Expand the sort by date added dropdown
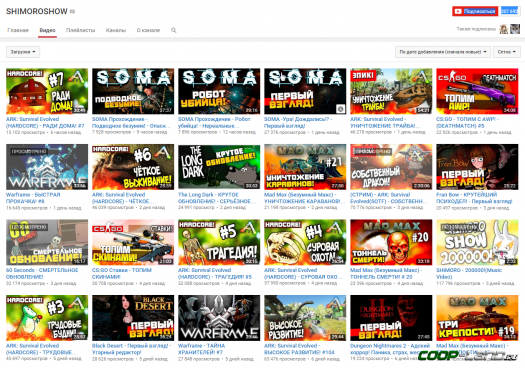This screenshot has height=368, width=525. click(x=443, y=52)
